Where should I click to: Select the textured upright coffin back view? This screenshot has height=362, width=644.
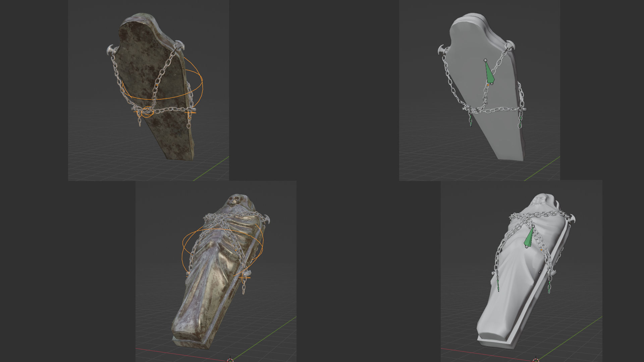pyautogui.click(x=149, y=90)
